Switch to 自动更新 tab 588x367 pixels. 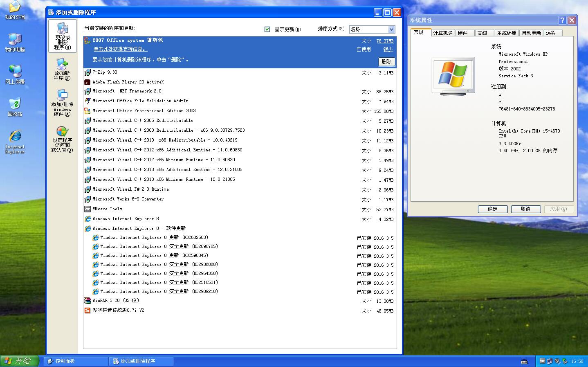(531, 33)
